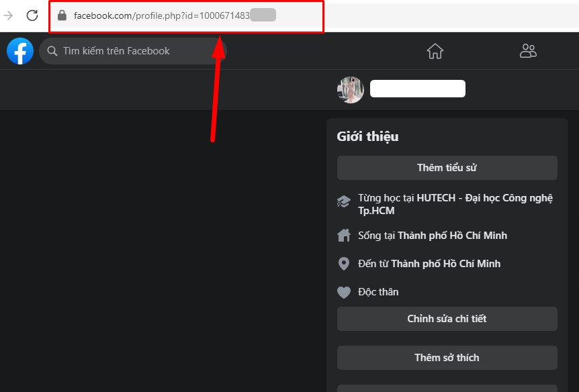
Task: Select the profile.php URL in address bar
Action: click(x=175, y=15)
